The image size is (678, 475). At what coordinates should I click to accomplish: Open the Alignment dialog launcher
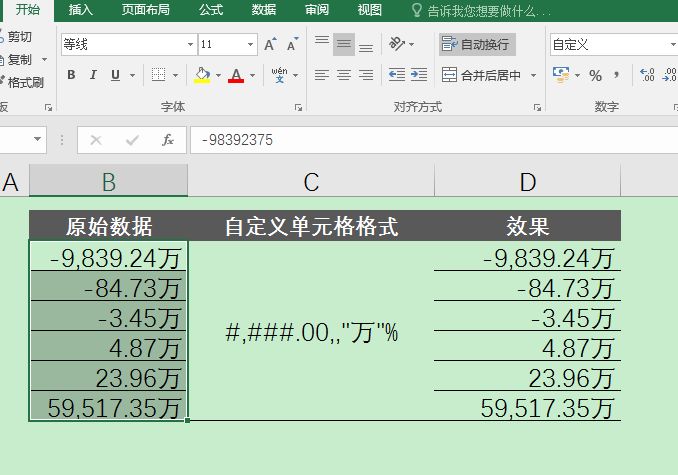[537, 107]
